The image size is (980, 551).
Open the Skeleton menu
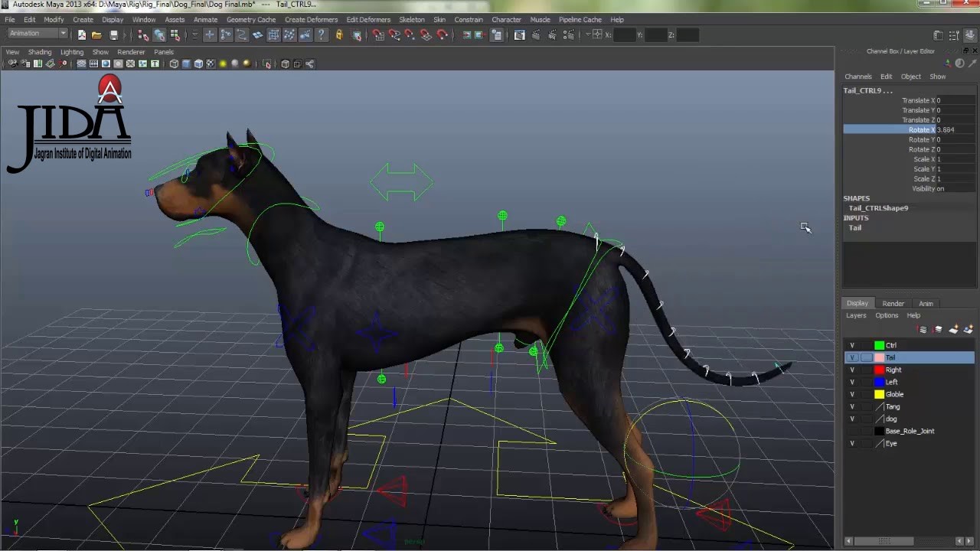[412, 19]
